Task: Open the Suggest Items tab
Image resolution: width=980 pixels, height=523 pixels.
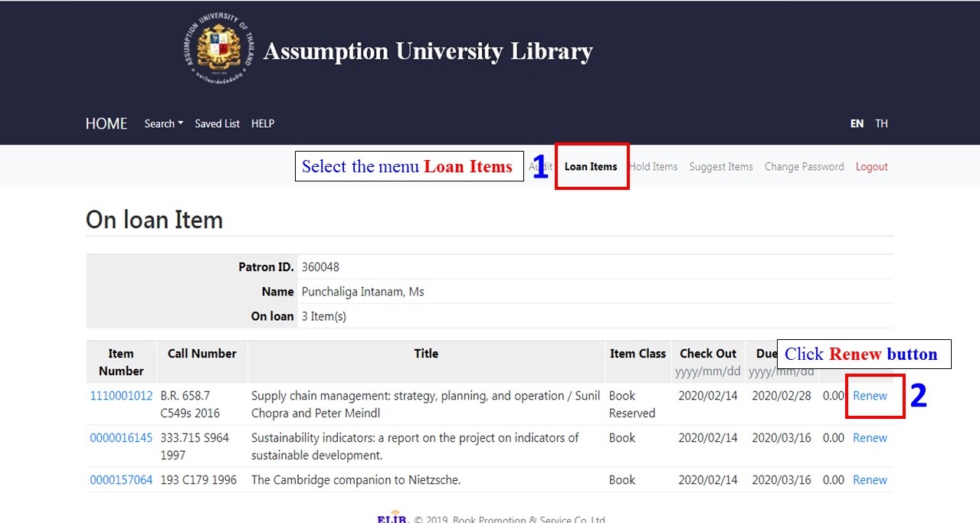Action: [x=721, y=166]
